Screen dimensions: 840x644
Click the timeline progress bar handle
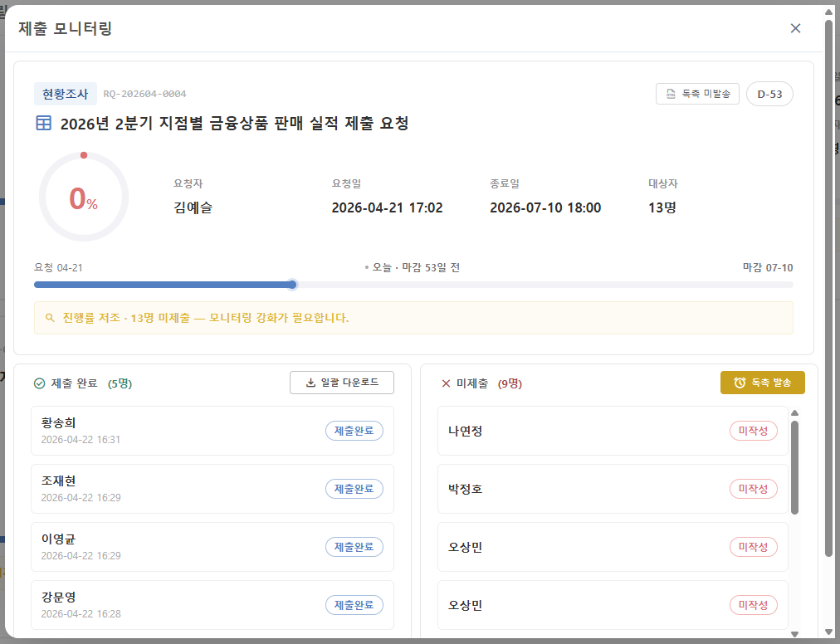click(x=292, y=285)
